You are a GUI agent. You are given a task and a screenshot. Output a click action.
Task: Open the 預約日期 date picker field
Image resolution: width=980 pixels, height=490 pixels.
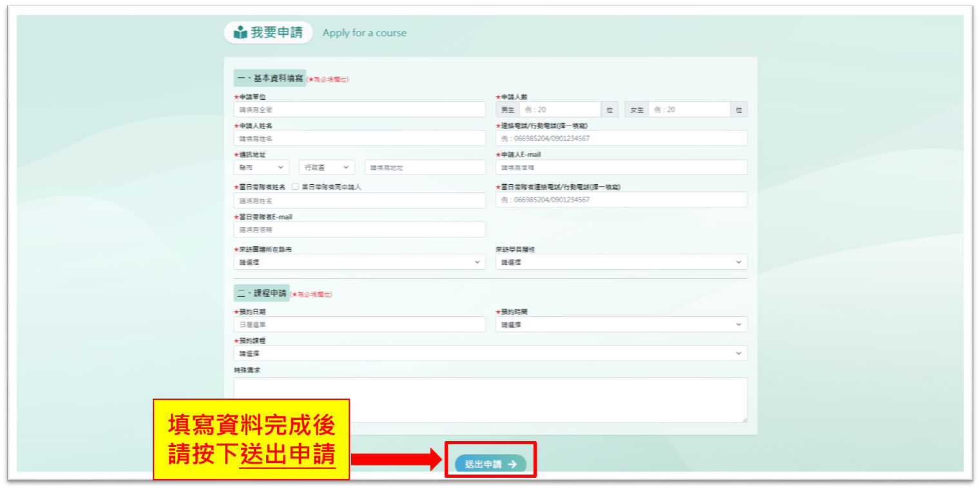coord(360,325)
